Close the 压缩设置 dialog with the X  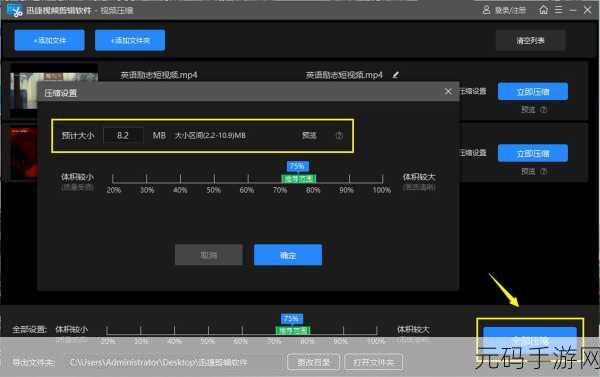[x=448, y=91]
